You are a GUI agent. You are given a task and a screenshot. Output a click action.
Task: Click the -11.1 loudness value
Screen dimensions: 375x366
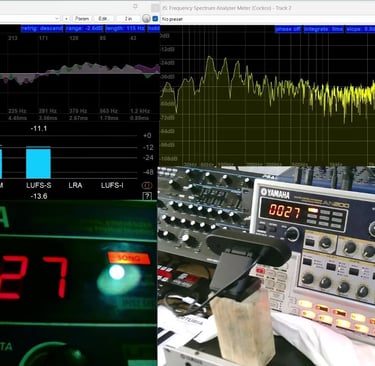coord(39,128)
